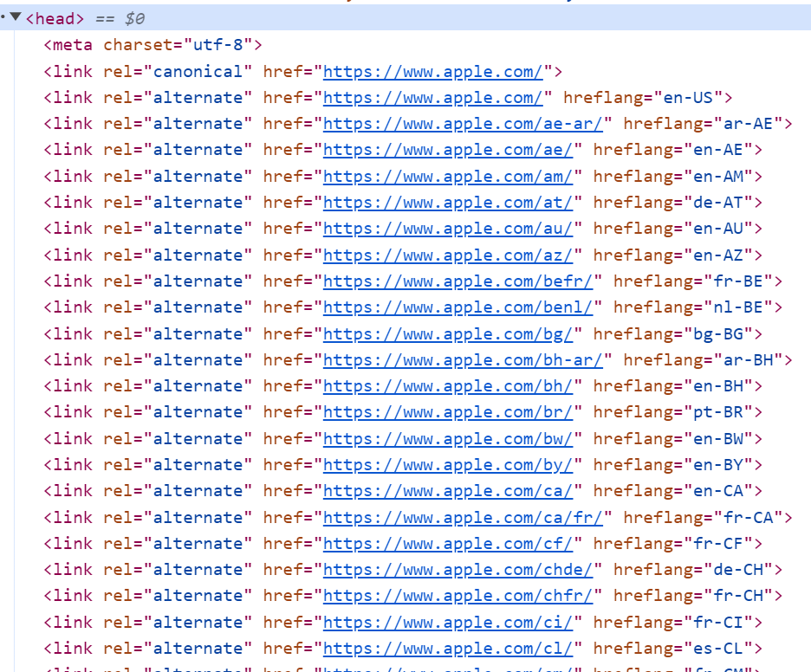Select hreflang value "en-CA"
Image resolution: width=811 pixels, height=672 pixels.
click(718, 490)
